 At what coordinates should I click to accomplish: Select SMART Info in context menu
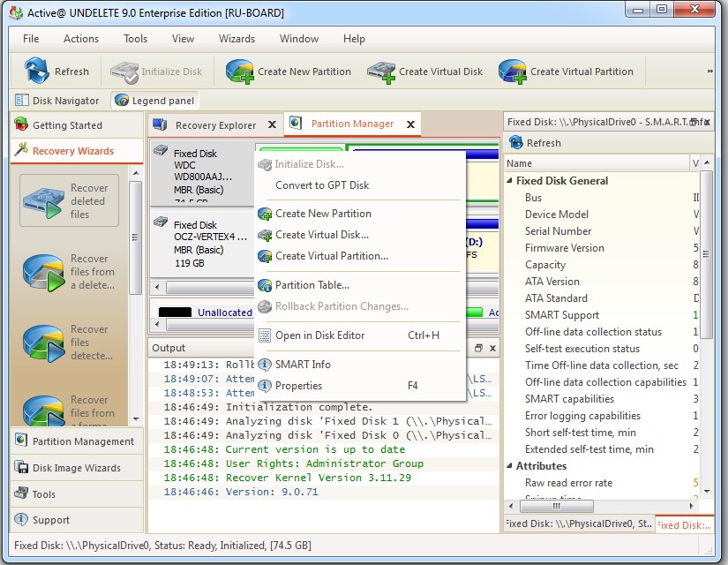pyautogui.click(x=360, y=365)
